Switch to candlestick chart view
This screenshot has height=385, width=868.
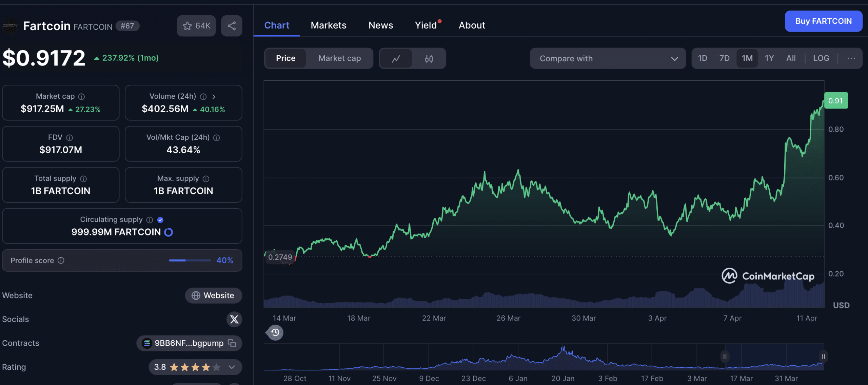[x=429, y=59]
